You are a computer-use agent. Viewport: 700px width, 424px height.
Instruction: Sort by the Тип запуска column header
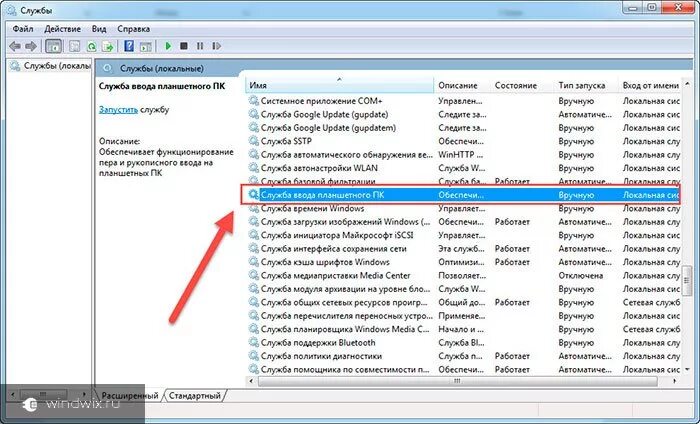(x=587, y=85)
